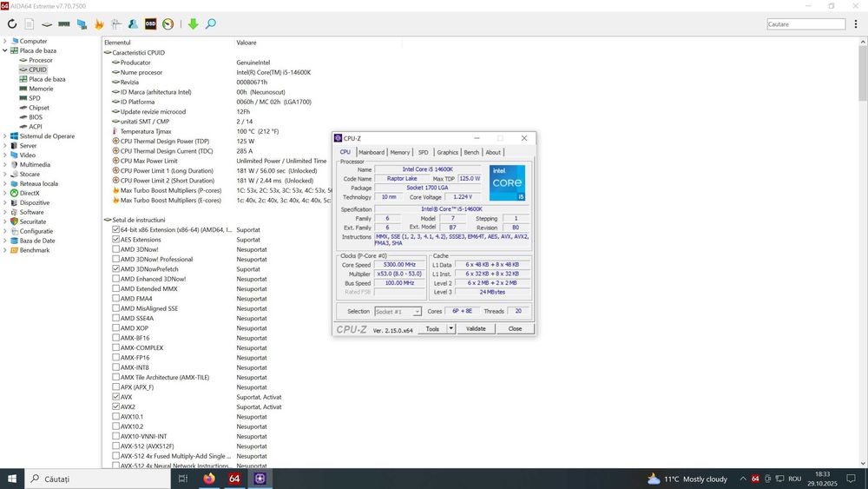Toggle the AMD 3DNow! checkbox

click(x=115, y=249)
